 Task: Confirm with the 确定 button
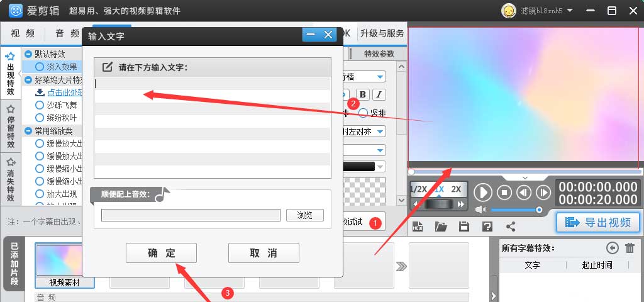pyautogui.click(x=161, y=253)
